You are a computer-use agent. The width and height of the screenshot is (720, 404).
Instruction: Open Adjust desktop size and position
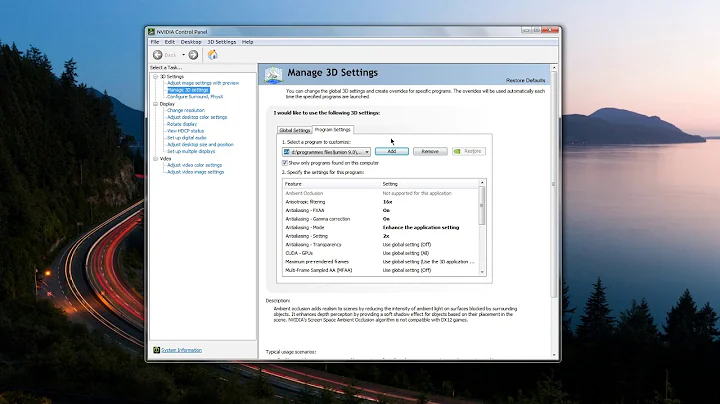click(200, 145)
